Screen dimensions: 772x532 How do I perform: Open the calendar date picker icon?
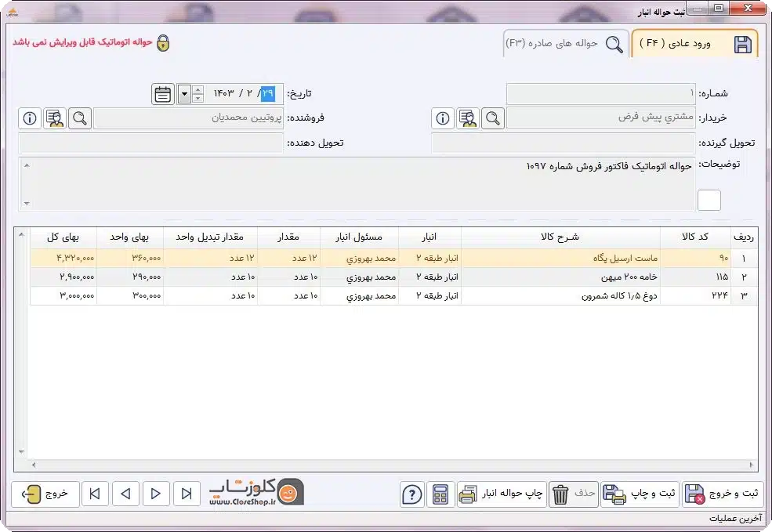[x=162, y=93]
